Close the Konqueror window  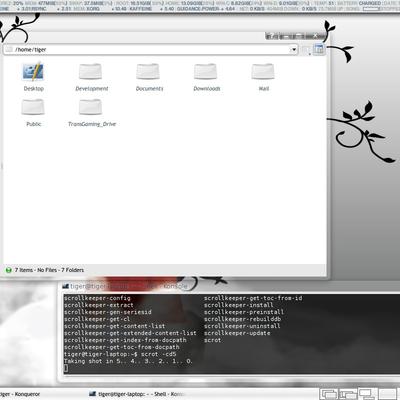point(315,36)
